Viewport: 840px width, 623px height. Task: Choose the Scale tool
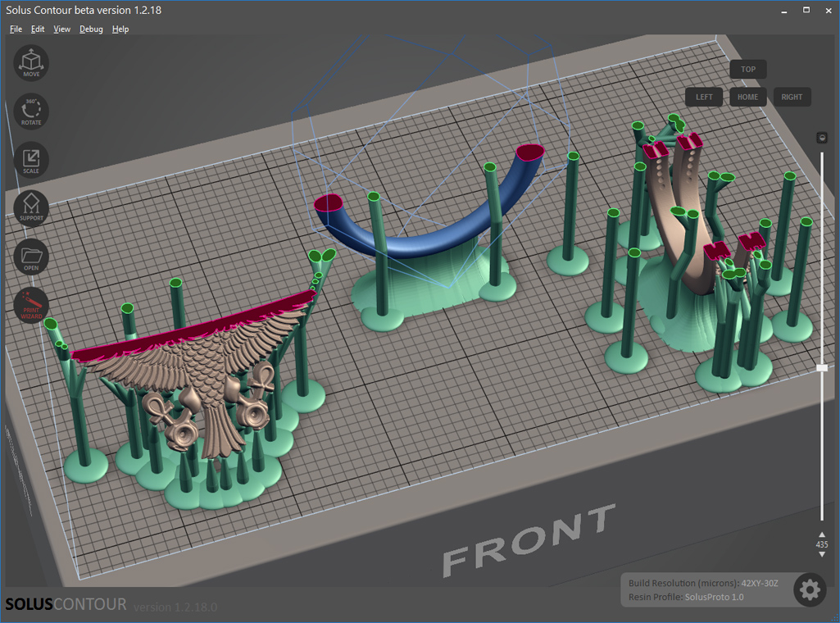(x=31, y=160)
